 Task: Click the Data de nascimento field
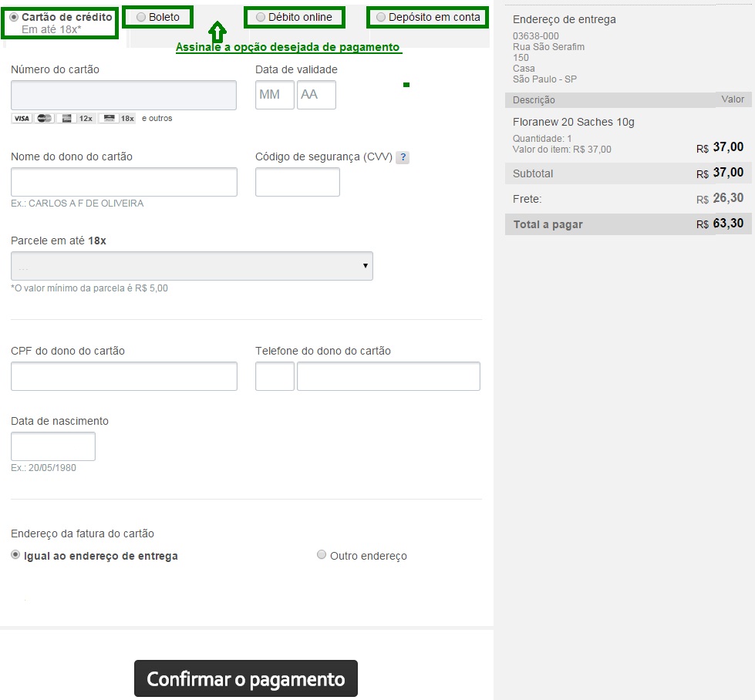tap(53, 446)
